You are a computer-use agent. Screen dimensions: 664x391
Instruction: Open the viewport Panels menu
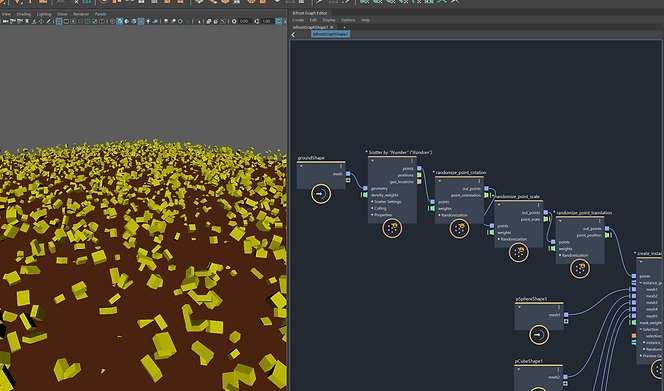100,14
